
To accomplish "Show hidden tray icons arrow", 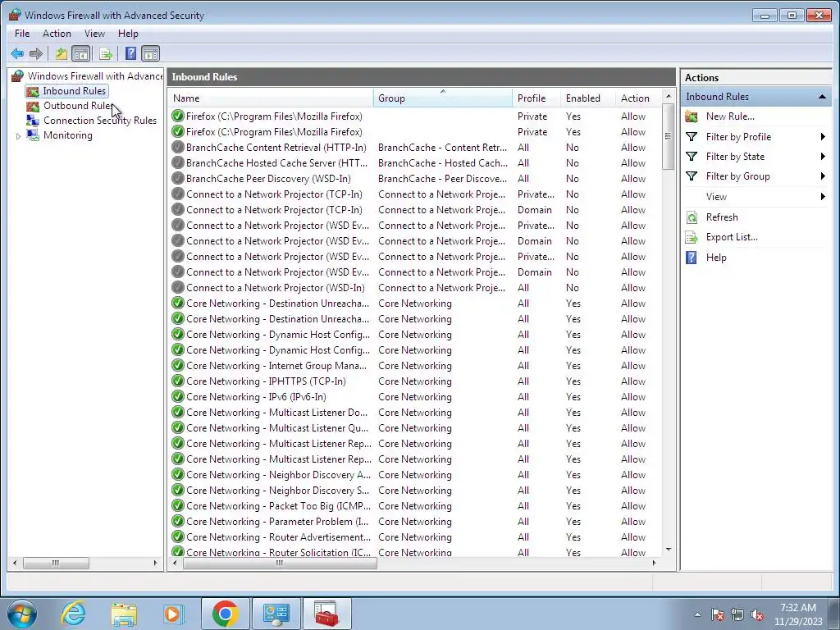I will [x=697, y=614].
